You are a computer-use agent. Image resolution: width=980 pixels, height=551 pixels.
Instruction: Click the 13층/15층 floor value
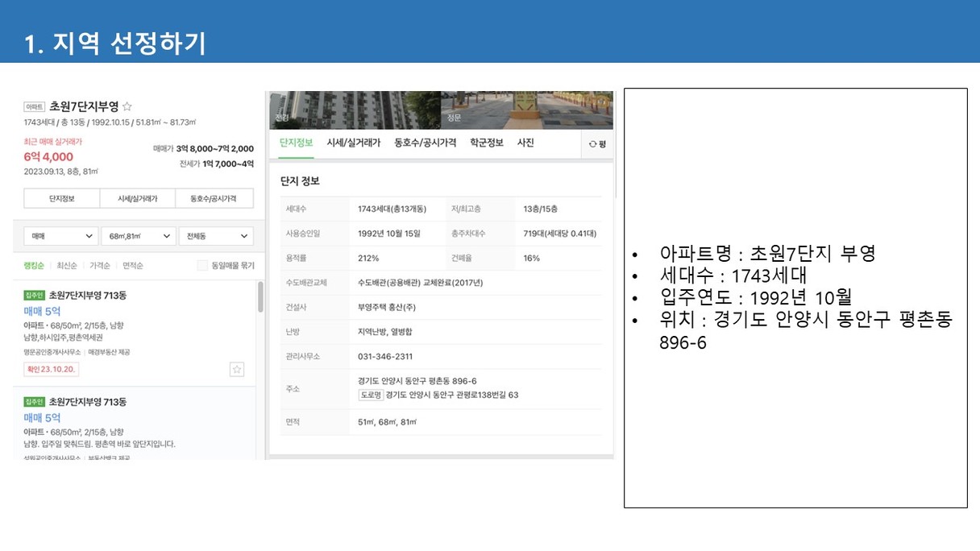point(542,209)
